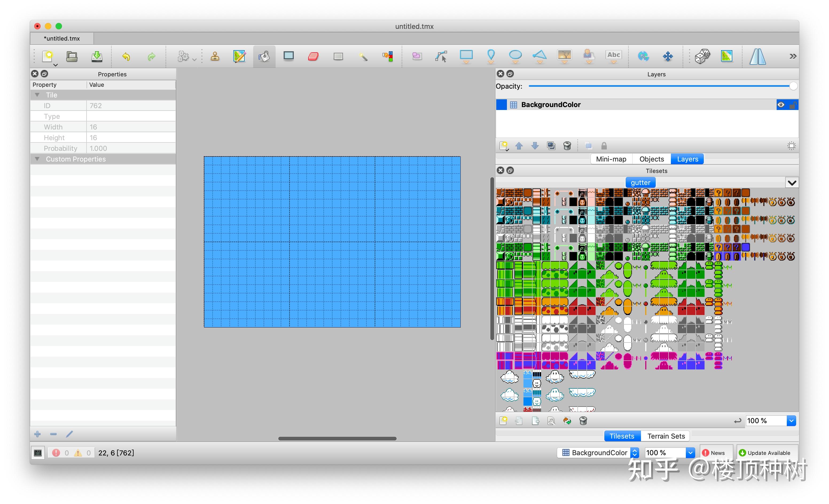Image resolution: width=829 pixels, height=504 pixels.
Task: Choose the Rectangular Select tool
Action: [338, 56]
